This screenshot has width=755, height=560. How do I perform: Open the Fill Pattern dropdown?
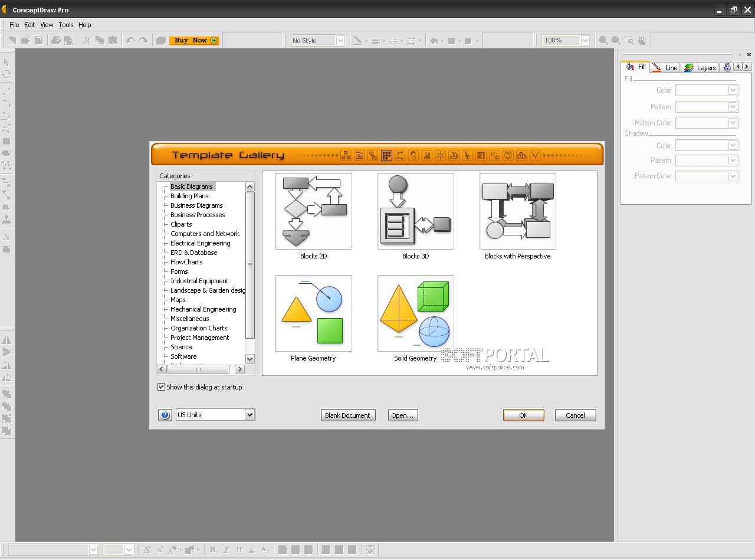(x=733, y=107)
